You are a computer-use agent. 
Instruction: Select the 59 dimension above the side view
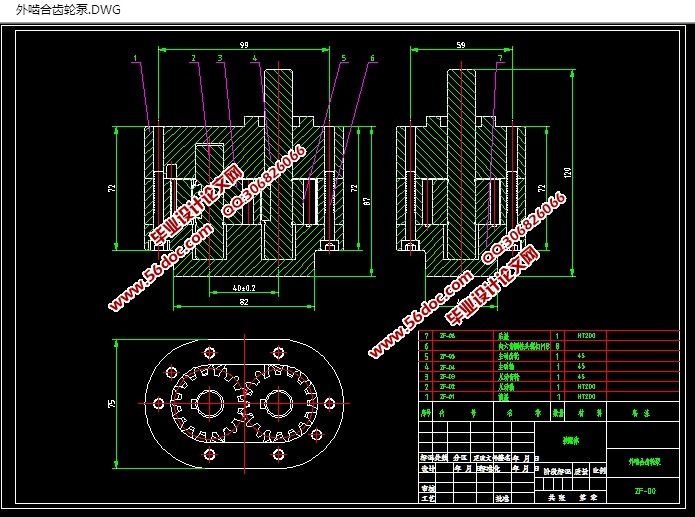click(x=461, y=45)
